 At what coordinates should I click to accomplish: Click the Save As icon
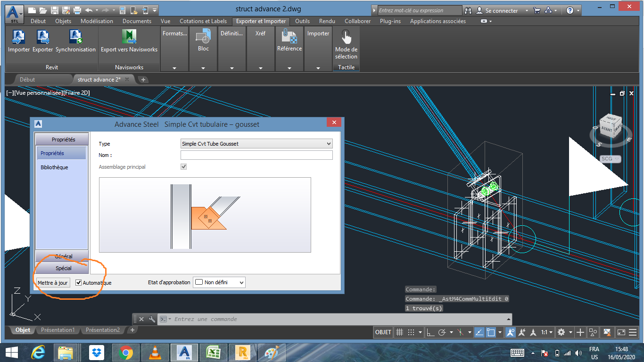tap(66, 10)
